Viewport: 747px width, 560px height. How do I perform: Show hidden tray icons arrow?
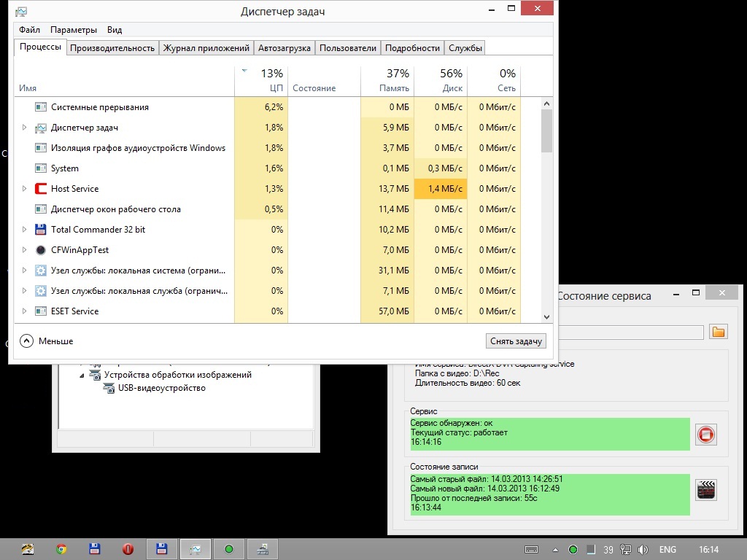tap(555, 550)
